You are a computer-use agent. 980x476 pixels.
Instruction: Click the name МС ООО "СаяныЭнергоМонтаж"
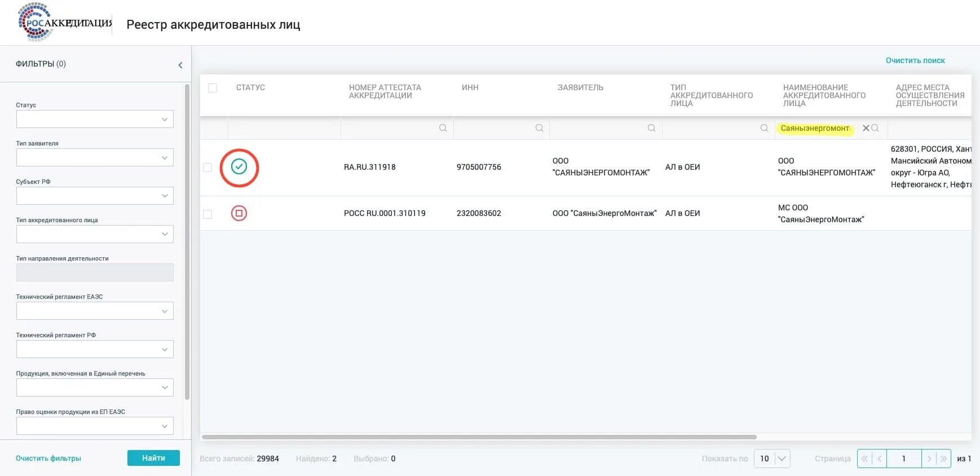821,213
